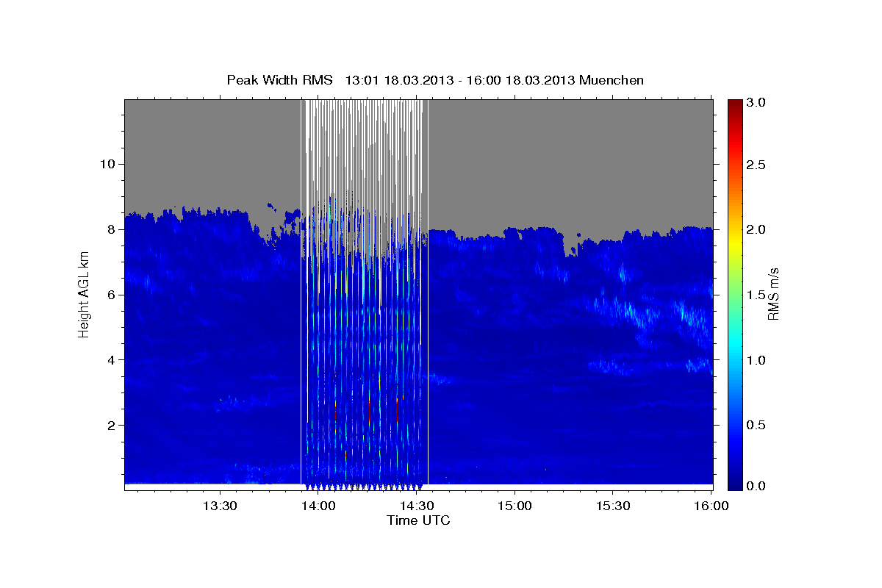Image resolution: width=882 pixels, height=588 pixels.
Task: Click the colorbar value 1.0
Action: 756,359
